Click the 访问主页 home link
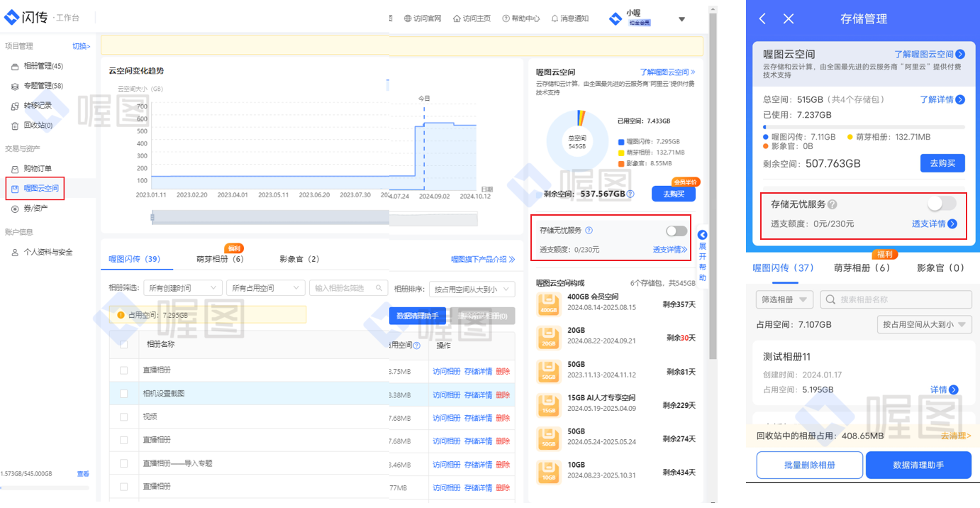This screenshot has width=980, height=508. click(x=472, y=18)
